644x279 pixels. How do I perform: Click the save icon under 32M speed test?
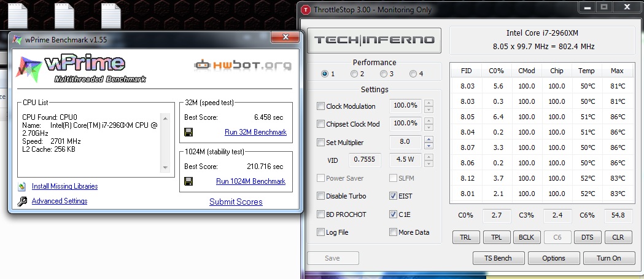point(189,132)
